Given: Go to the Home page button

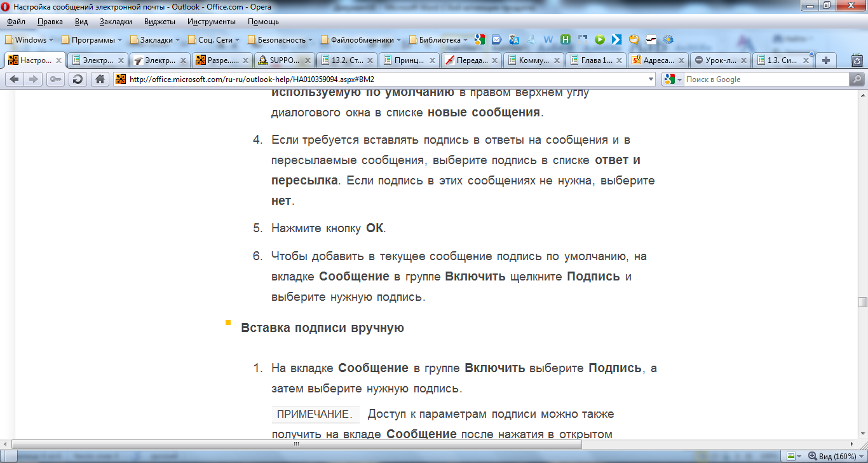Looking at the screenshot, I should click(99, 79).
